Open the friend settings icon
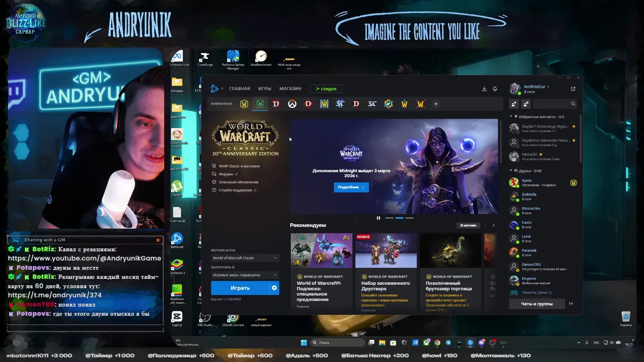Image resolution: width=644 pixels, height=362 pixels. tap(526, 104)
